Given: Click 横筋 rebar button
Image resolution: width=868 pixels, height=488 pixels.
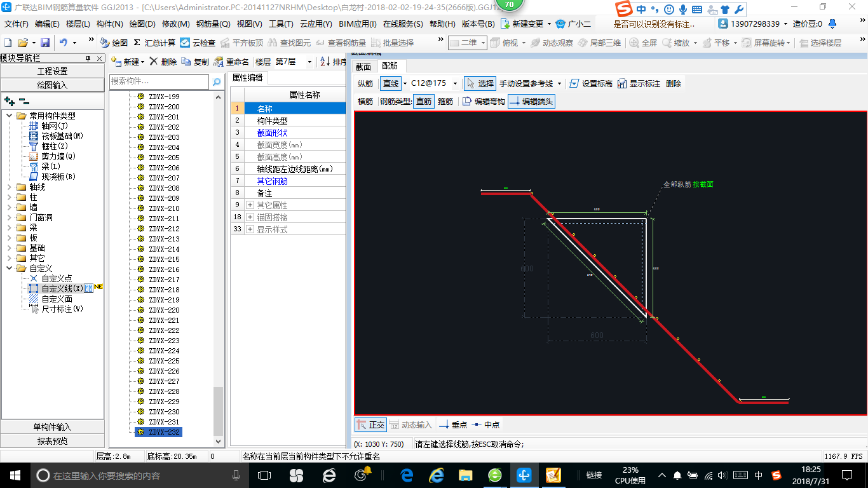Looking at the screenshot, I should pyautogui.click(x=365, y=101).
